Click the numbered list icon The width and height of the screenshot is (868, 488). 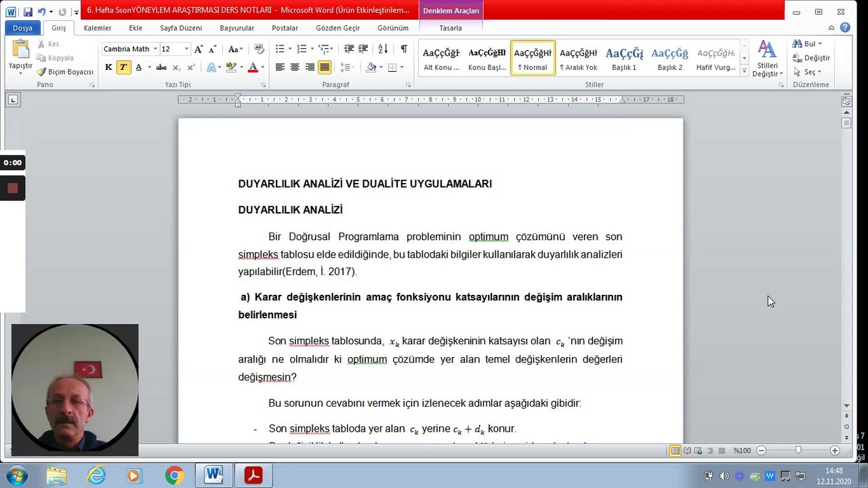pos(302,49)
